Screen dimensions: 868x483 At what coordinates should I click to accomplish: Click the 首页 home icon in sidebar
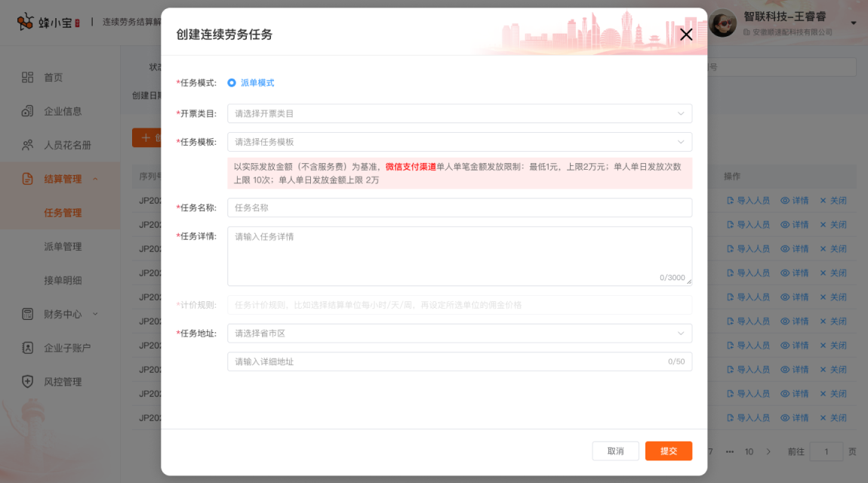tap(28, 78)
